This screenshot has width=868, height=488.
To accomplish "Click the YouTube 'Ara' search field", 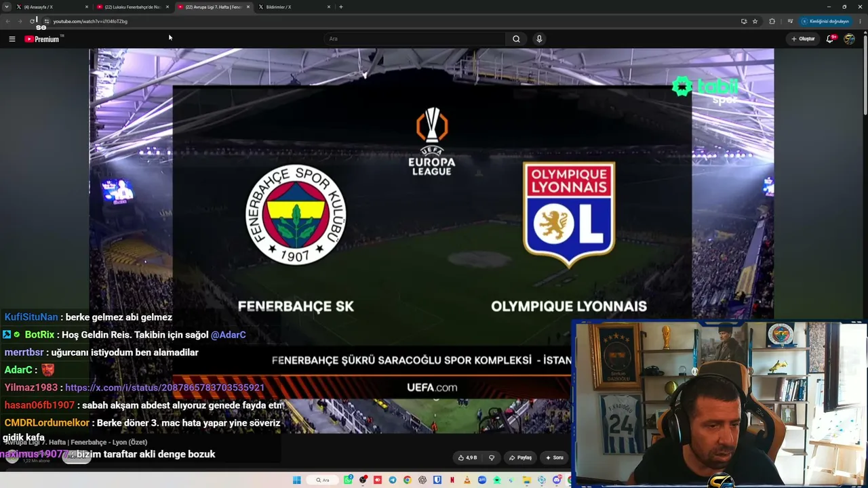I will coord(416,39).
